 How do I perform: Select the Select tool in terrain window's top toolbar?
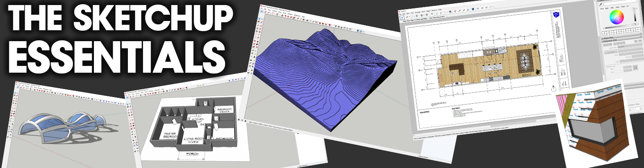click(x=262, y=11)
